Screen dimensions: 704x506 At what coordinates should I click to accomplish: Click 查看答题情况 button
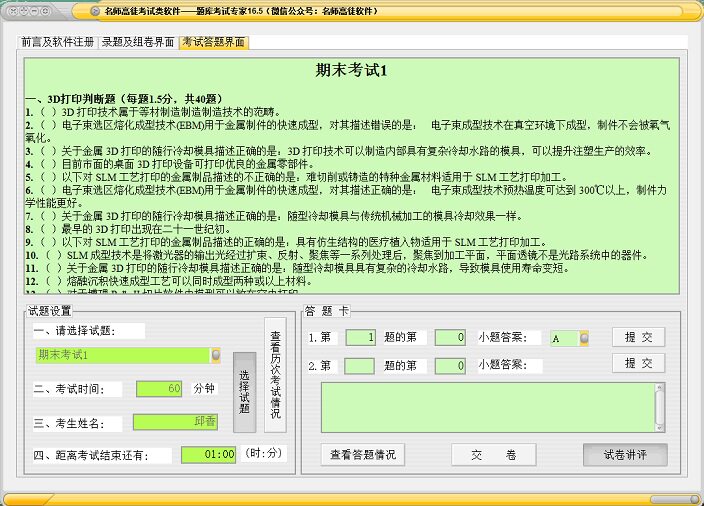pos(363,455)
